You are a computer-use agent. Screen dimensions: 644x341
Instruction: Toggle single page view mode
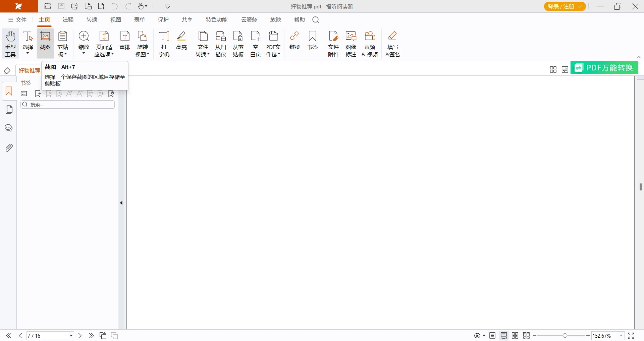pos(492,336)
